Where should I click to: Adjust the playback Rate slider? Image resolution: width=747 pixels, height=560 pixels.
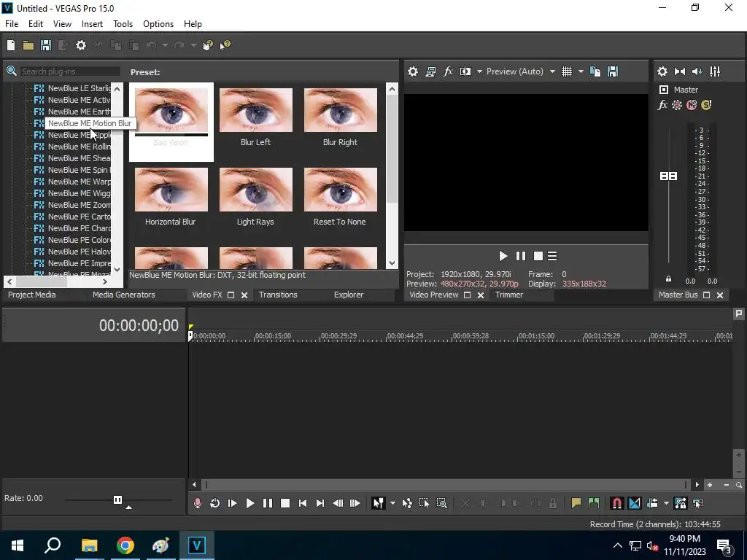[117, 499]
